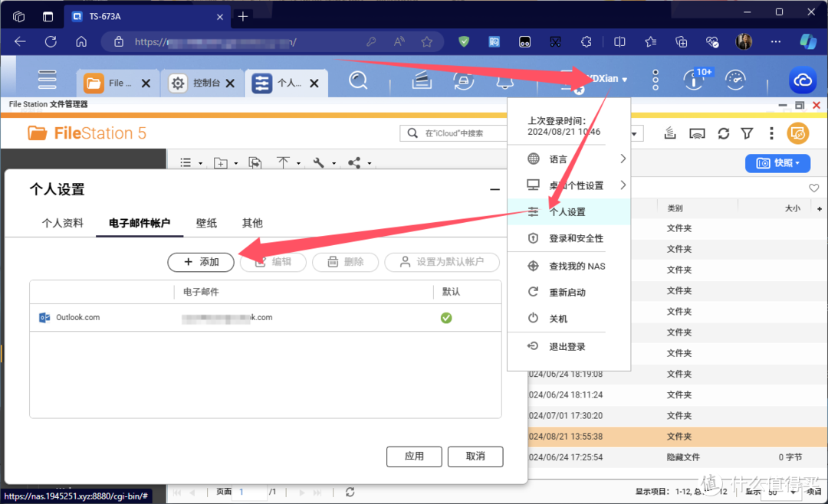Click the QTS search magnifier icon

point(357,80)
